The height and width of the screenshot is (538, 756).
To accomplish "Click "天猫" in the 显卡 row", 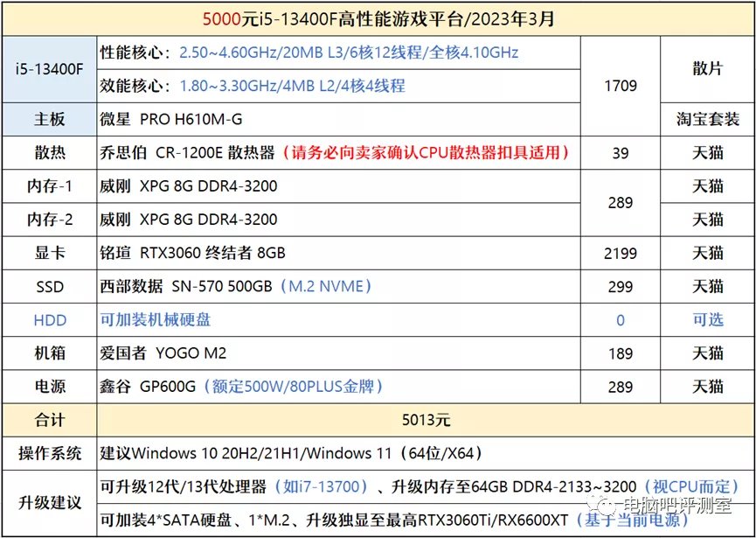I will [x=707, y=253].
